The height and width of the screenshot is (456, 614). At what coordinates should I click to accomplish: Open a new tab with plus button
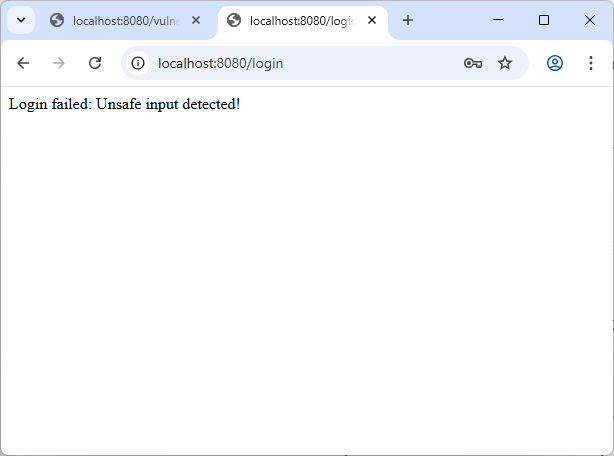[407, 20]
